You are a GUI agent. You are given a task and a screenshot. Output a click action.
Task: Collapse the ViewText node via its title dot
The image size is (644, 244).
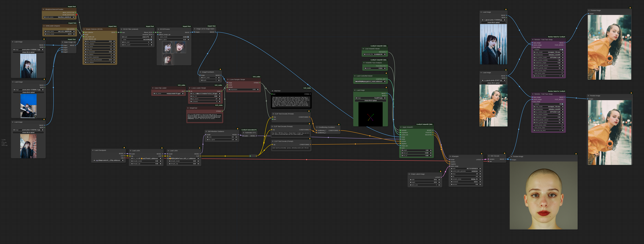[273, 91]
